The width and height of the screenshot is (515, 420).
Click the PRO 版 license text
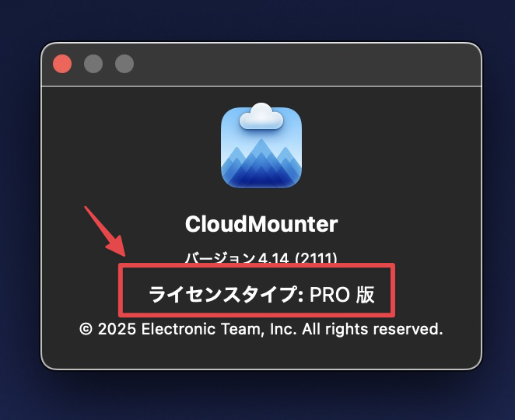coord(342,294)
